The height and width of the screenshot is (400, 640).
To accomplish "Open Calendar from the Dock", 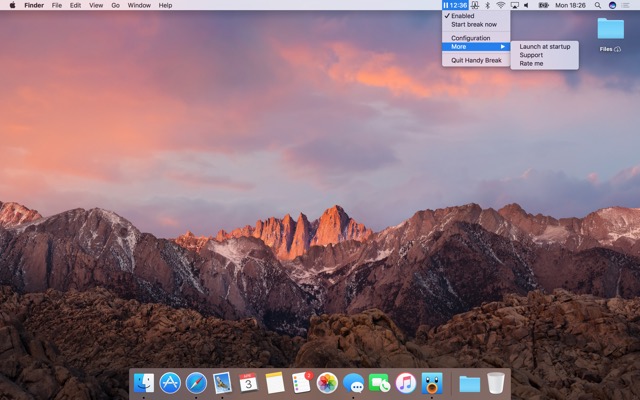I will (248, 383).
